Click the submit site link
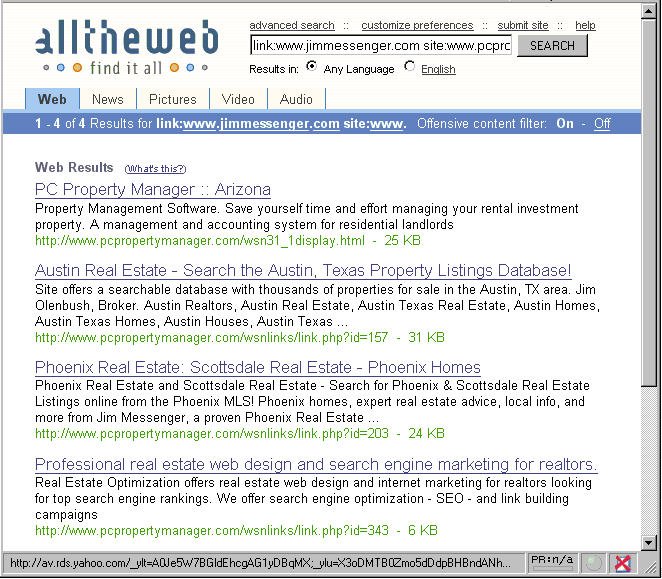The width and height of the screenshot is (662, 579). [x=523, y=25]
